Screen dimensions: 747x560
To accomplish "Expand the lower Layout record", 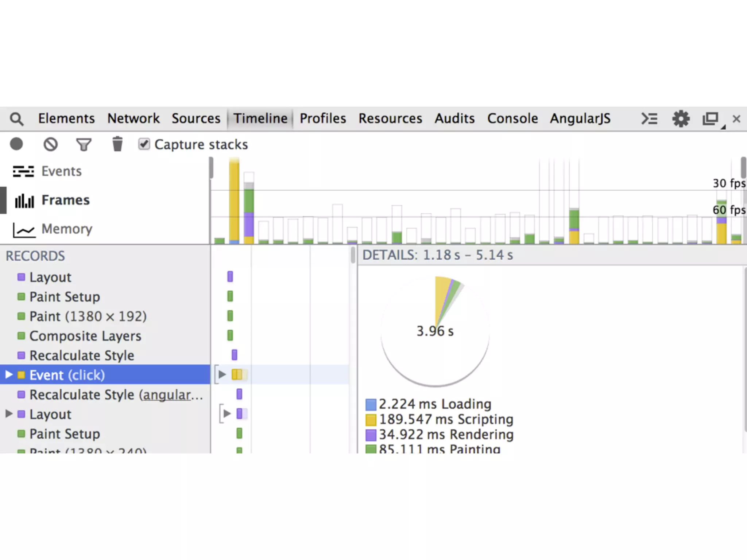I will point(9,414).
